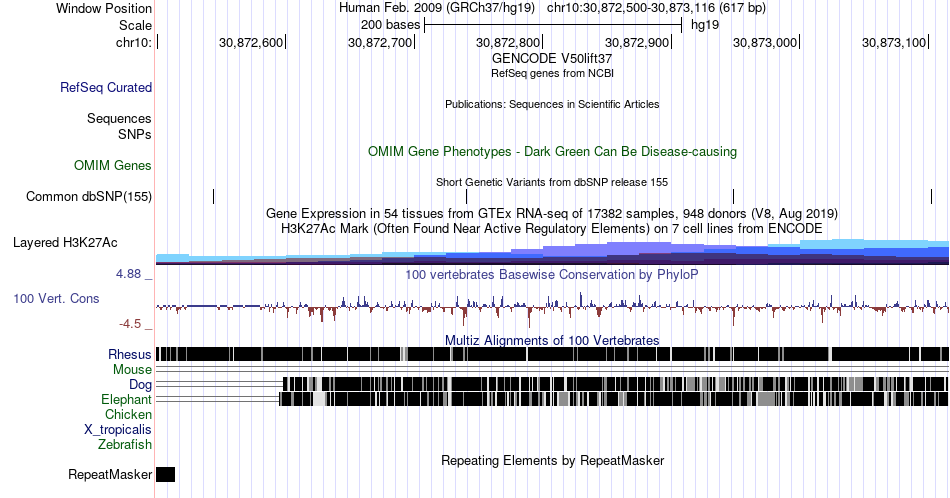Click the last dbSNP variant tick mark
Image resolution: width=950 pixels, height=498 pixels.
click(931, 196)
